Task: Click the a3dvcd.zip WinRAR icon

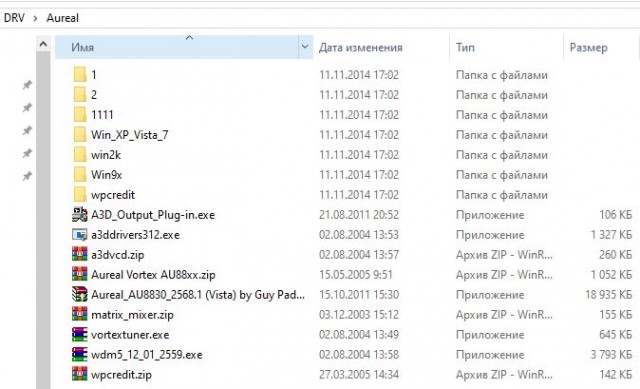Action: coord(80,254)
